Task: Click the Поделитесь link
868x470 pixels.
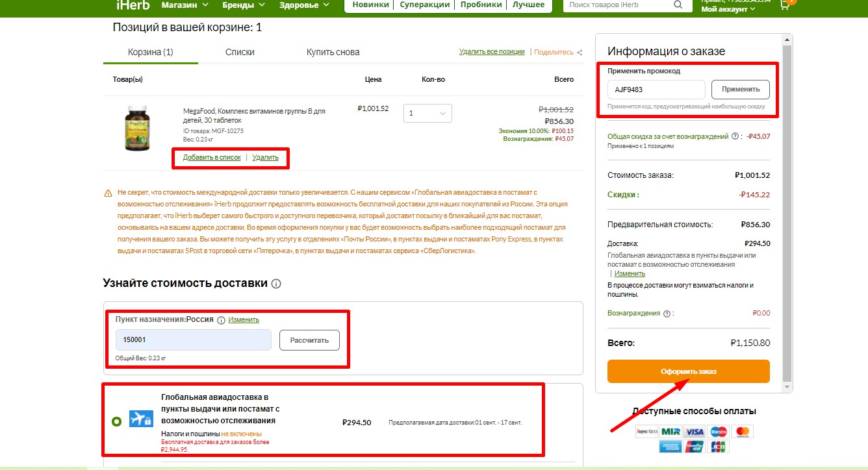Action: tap(554, 52)
